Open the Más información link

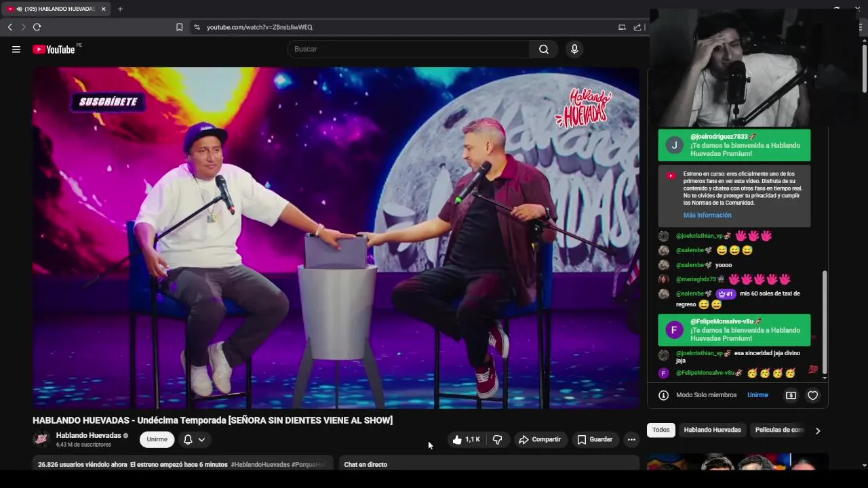tap(707, 215)
